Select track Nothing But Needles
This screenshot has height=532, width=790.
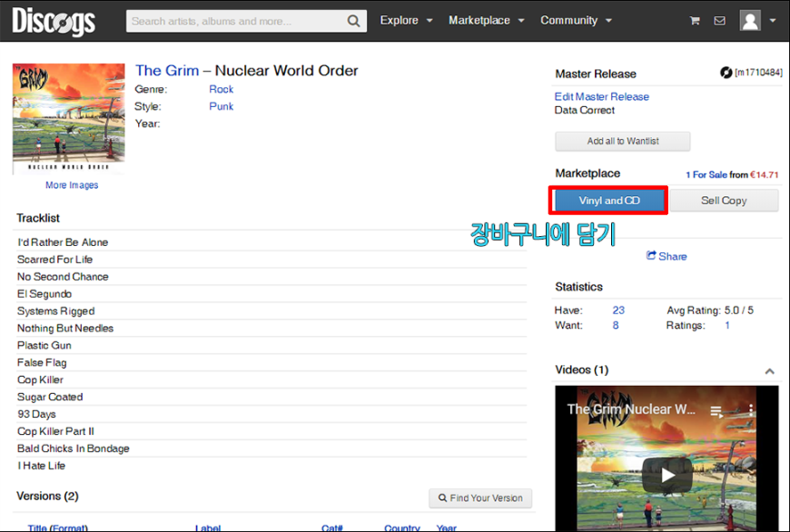coord(65,328)
